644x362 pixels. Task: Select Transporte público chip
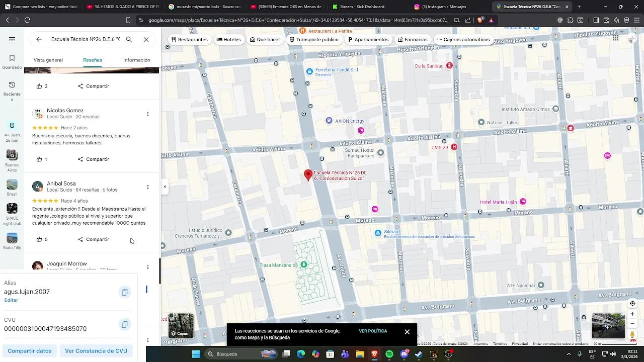[x=314, y=40]
